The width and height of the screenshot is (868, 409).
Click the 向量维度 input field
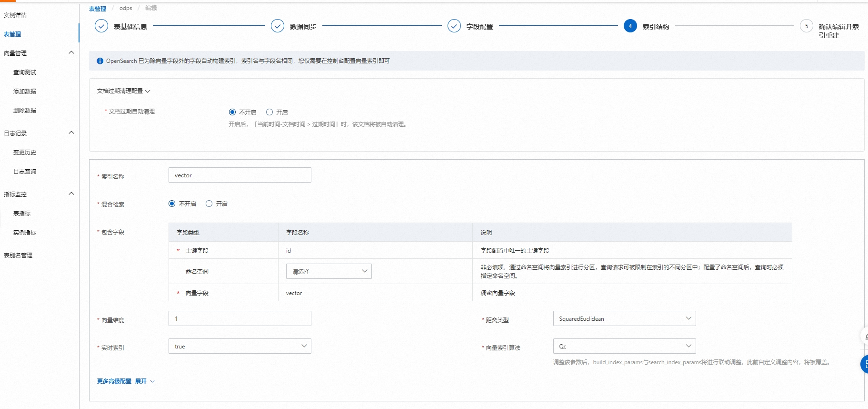(x=240, y=318)
